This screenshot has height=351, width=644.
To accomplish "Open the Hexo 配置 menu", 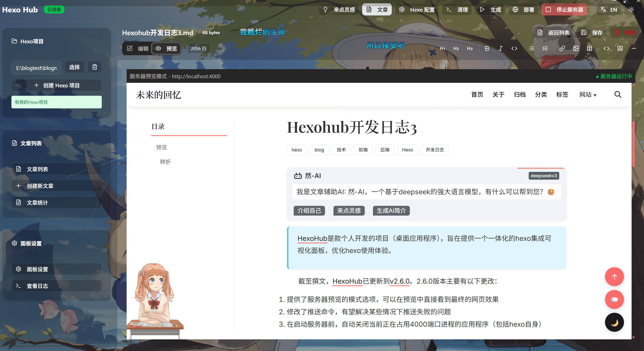I will (x=417, y=10).
